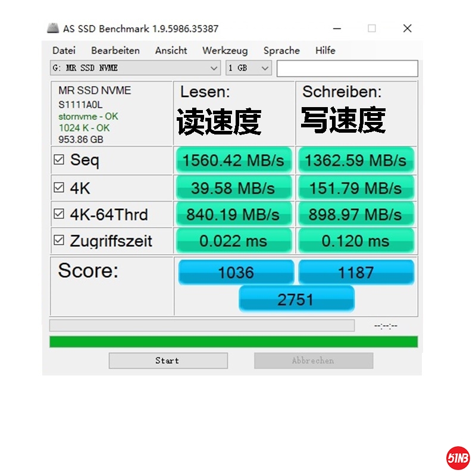Viewport: 476px width, 476px height.
Task: Click the Start button
Action: point(168,361)
